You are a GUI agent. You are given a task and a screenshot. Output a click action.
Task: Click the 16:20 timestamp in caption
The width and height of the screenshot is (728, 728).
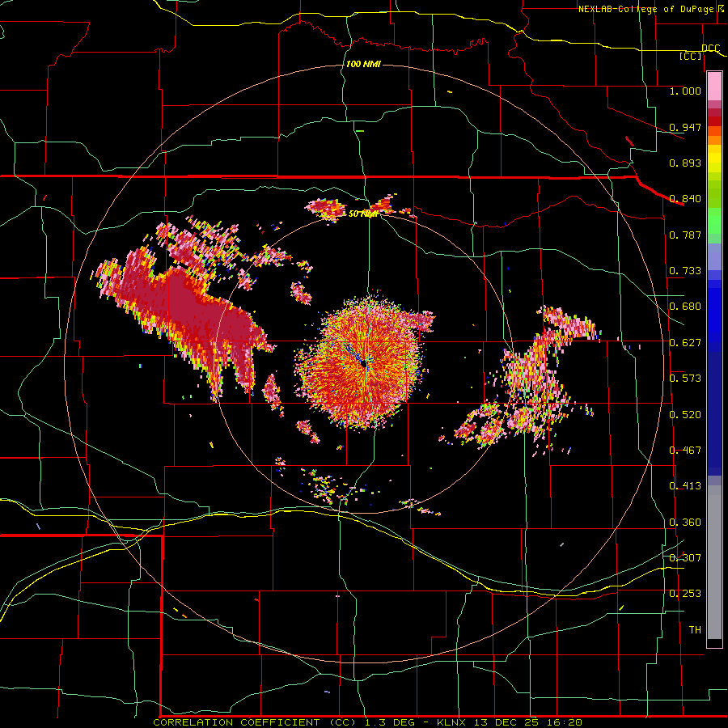[564, 722]
